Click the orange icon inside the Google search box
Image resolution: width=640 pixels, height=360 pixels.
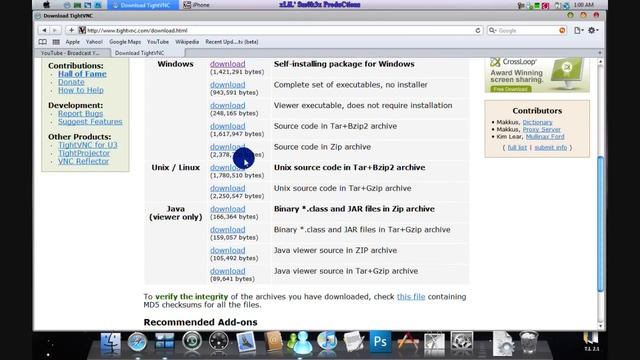point(562,30)
